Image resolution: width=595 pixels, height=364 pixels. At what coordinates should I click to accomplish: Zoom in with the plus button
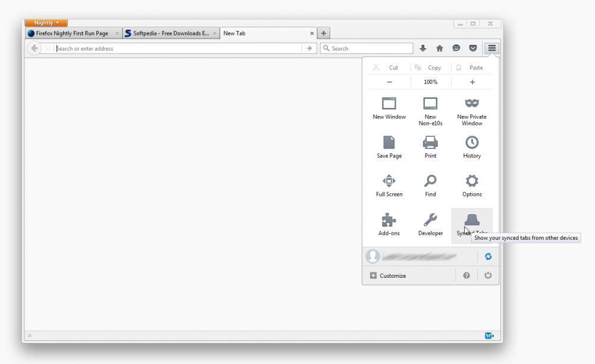click(x=472, y=82)
